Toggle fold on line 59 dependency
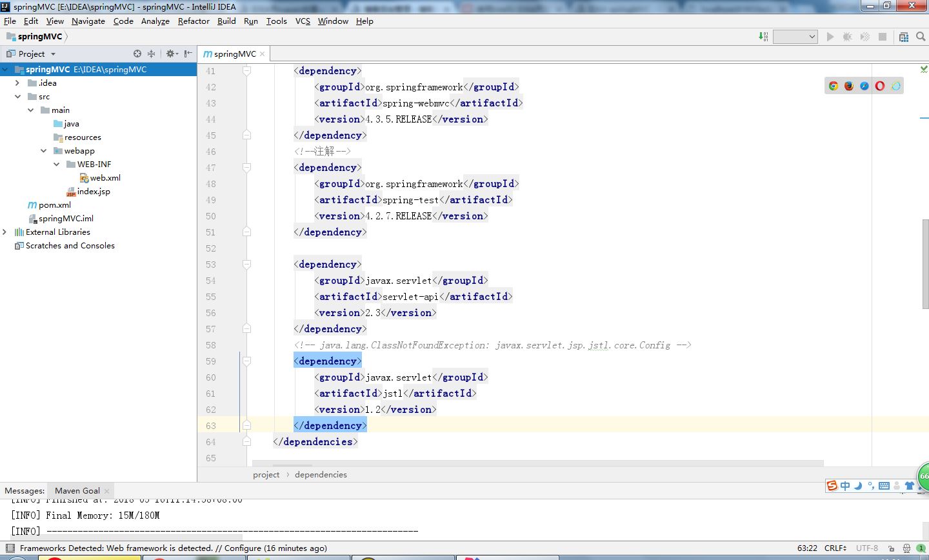This screenshot has height=560, width=929. click(x=246, y=361)
